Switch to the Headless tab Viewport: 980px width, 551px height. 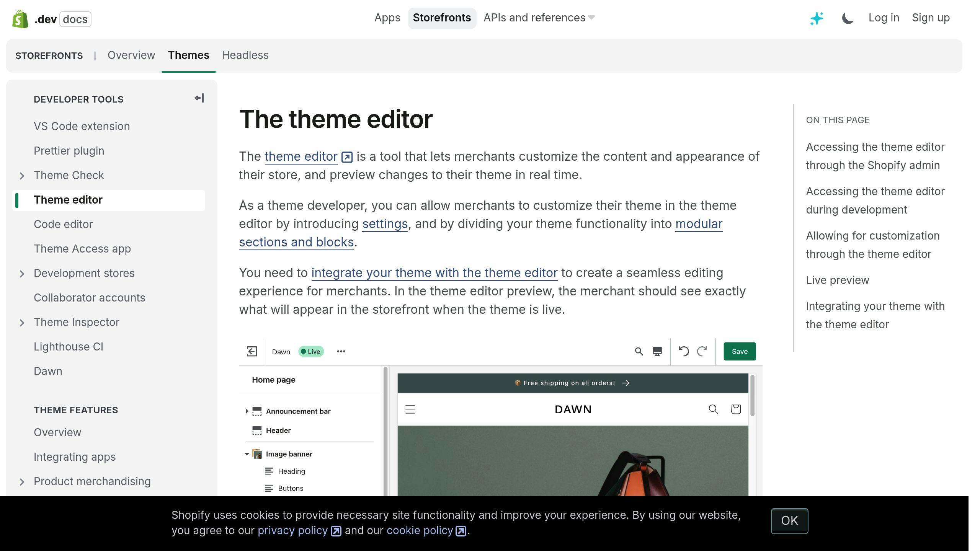point(245,55)
